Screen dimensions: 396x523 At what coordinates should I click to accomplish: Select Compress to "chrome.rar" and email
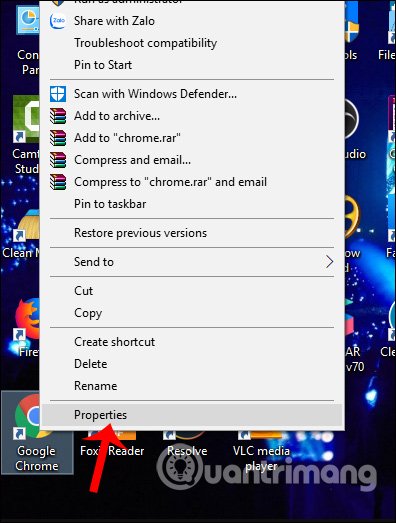[x=192, y=182]
